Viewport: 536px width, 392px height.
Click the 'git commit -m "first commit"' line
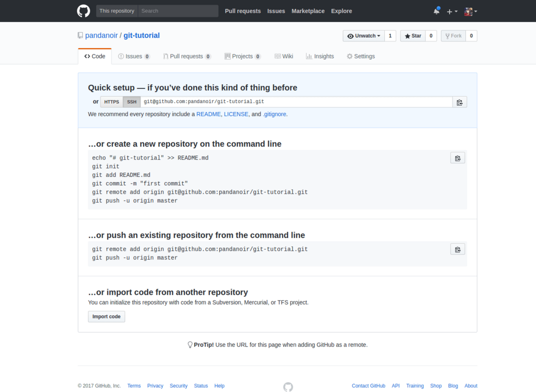point(140,184)
